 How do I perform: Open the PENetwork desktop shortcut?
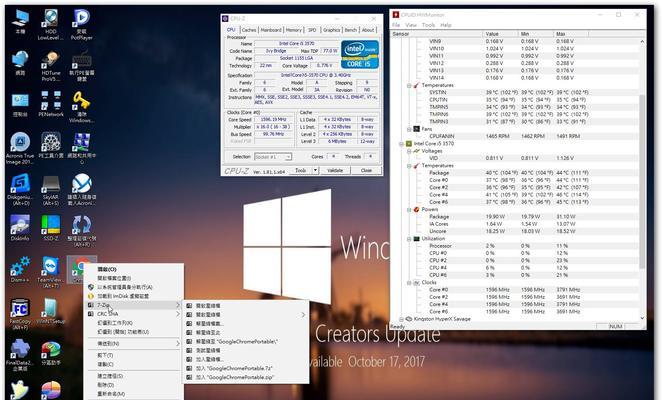(51, 104)
